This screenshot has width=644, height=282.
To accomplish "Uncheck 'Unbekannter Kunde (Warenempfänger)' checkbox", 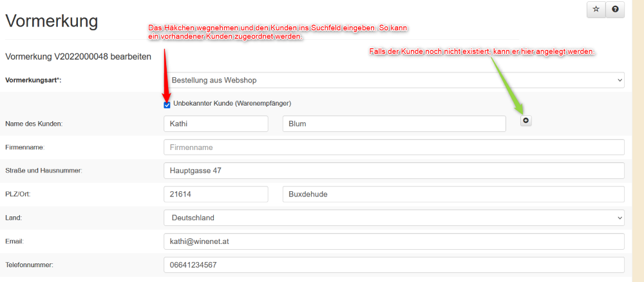I will (x=167, y=104).
